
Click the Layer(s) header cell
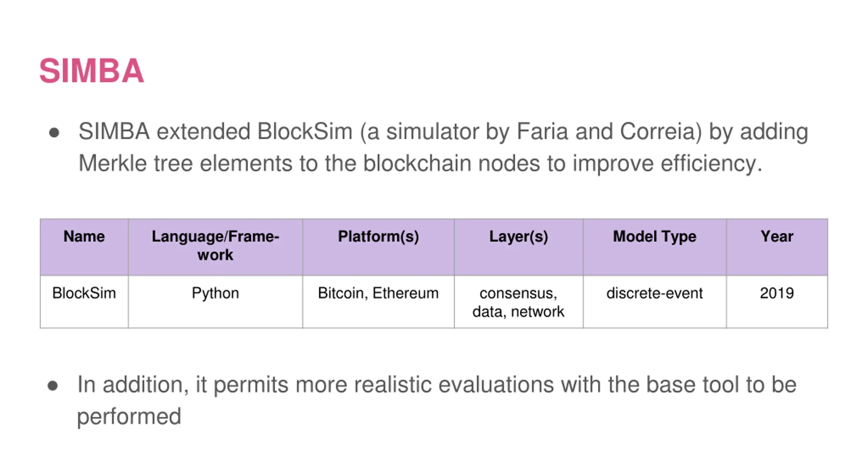click(x=519, y=247)
